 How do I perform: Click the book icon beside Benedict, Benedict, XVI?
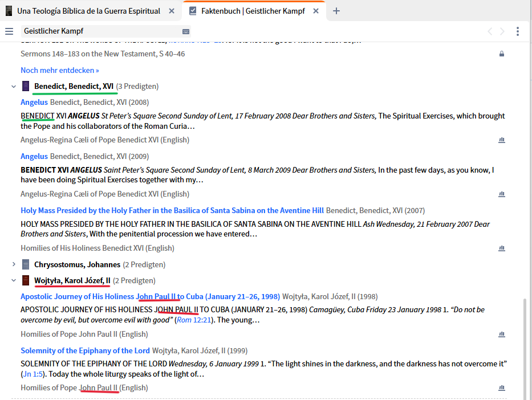tap(25, 85)
